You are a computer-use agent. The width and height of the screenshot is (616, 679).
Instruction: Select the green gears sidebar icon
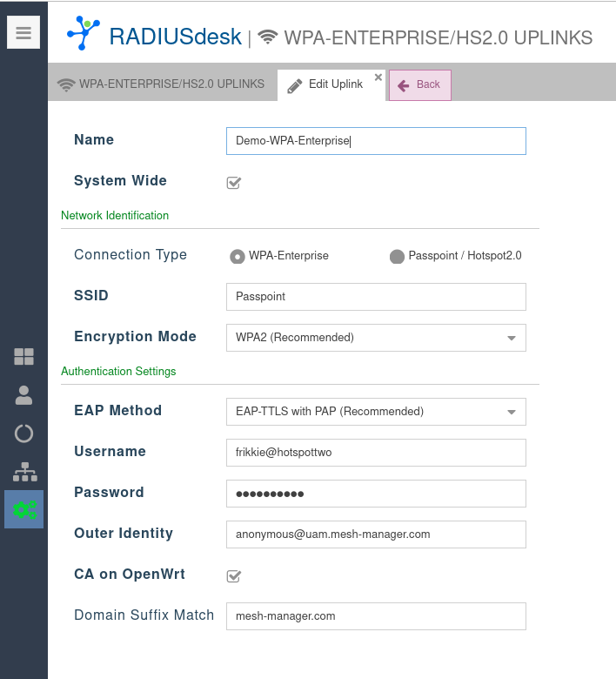23,509
